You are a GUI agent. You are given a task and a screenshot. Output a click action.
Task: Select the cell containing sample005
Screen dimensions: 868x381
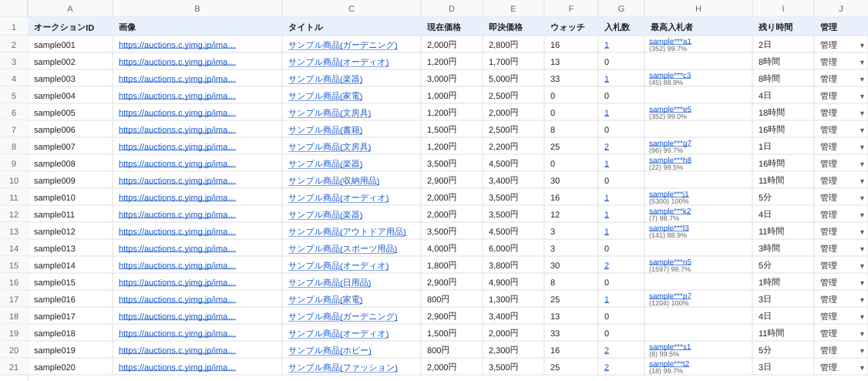point(70,113)
